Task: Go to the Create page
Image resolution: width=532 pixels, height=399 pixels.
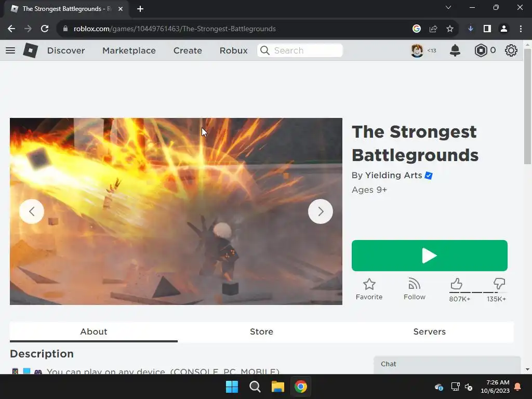Action: pos(188,50)
